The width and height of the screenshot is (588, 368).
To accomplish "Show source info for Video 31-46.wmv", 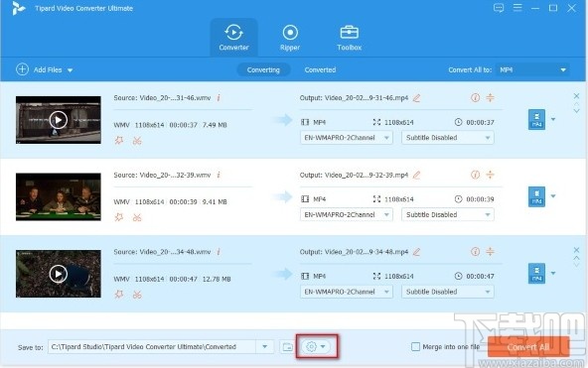I will [x=219, y=98].
